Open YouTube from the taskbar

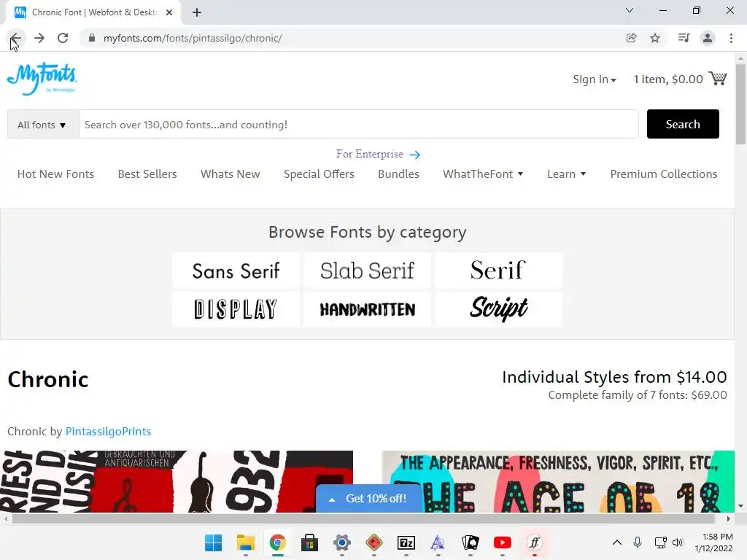coord(503,542)
